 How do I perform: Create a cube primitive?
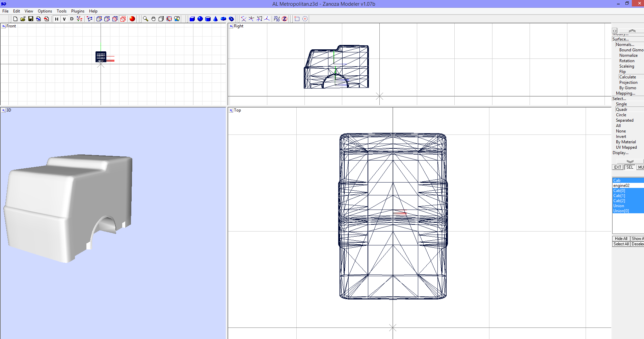[x=192, y=19]
